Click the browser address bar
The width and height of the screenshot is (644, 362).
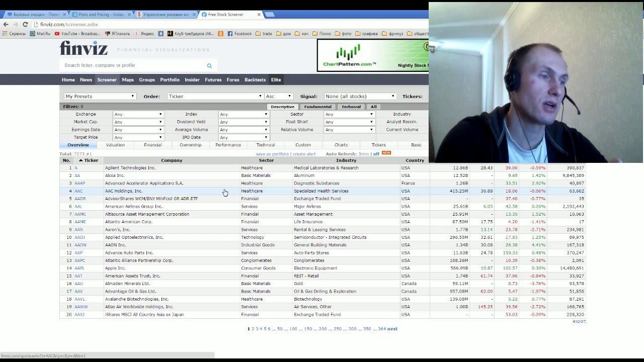(231, 24)
